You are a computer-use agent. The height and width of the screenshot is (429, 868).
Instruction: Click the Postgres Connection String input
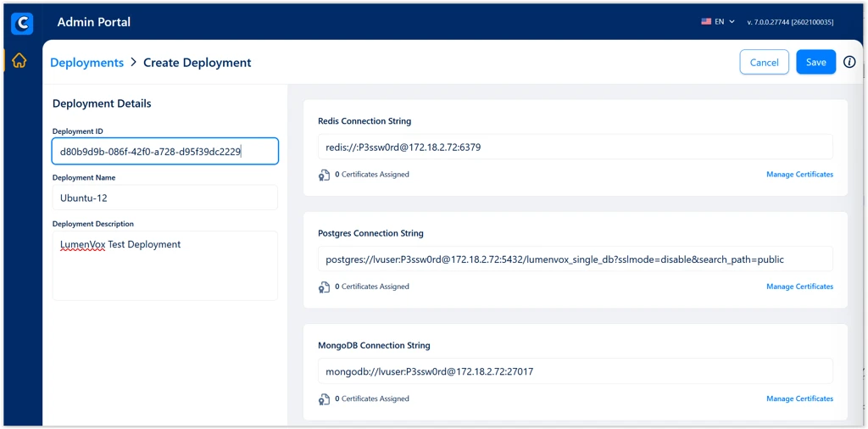click(575, 259)
